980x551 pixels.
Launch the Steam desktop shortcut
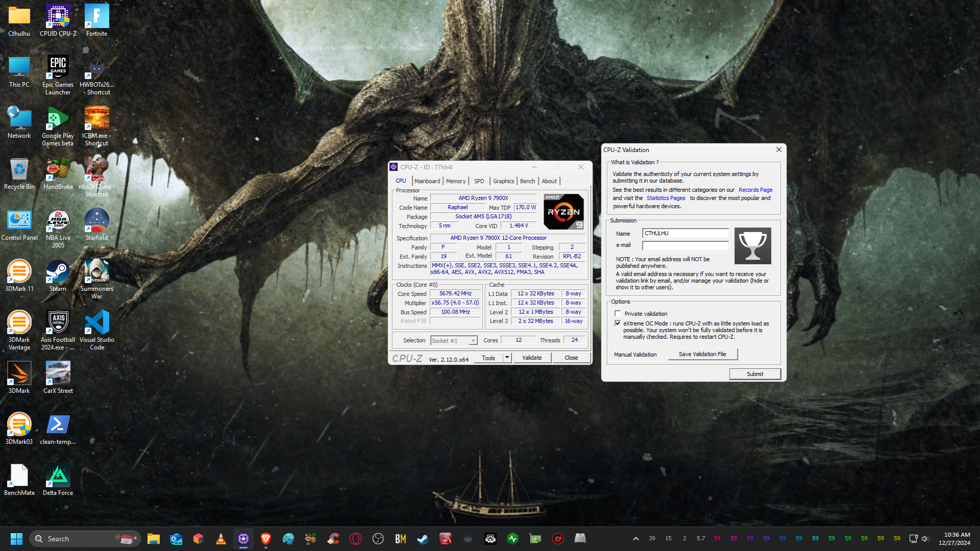point(58,276)
